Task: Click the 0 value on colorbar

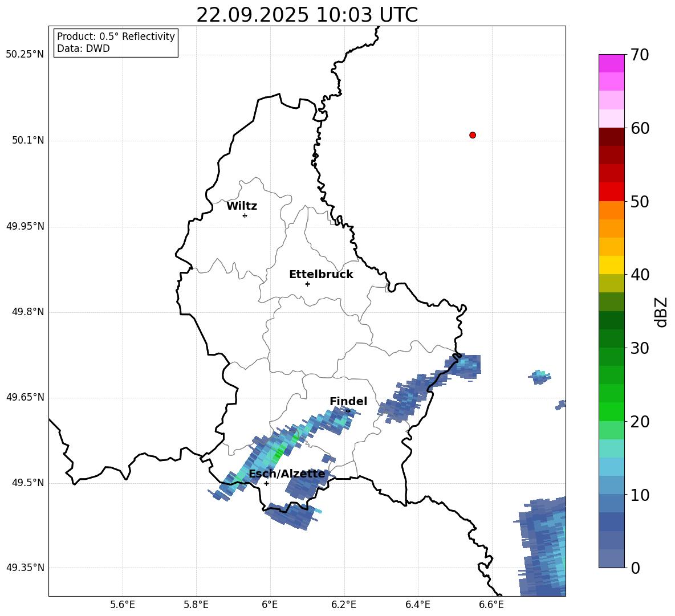Action: [635, 568]
